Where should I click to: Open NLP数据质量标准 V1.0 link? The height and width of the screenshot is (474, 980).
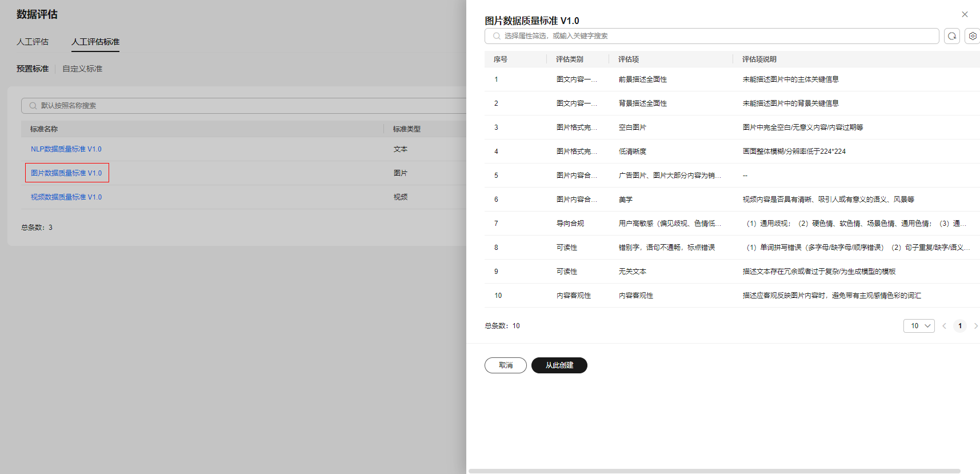click(66, 149)
